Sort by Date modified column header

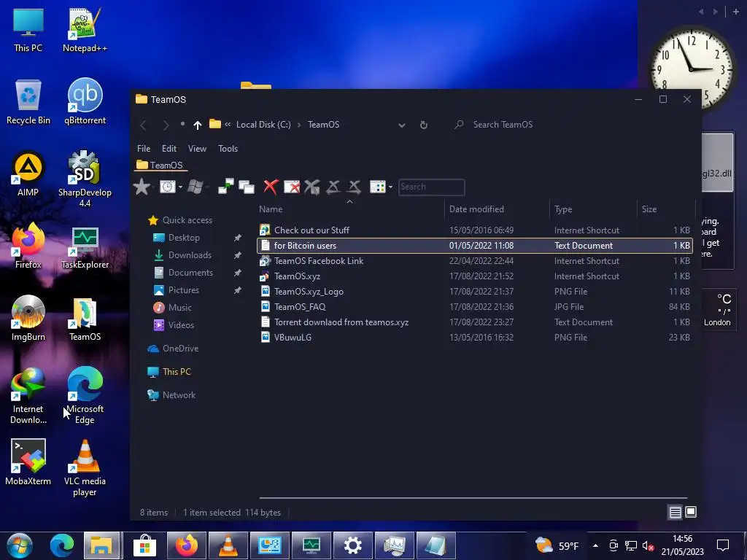click(497, 209)
